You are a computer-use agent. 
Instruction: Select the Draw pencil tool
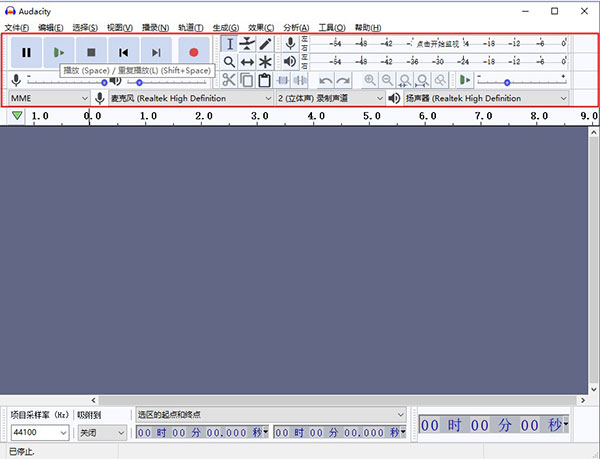(x=265, y=43)
